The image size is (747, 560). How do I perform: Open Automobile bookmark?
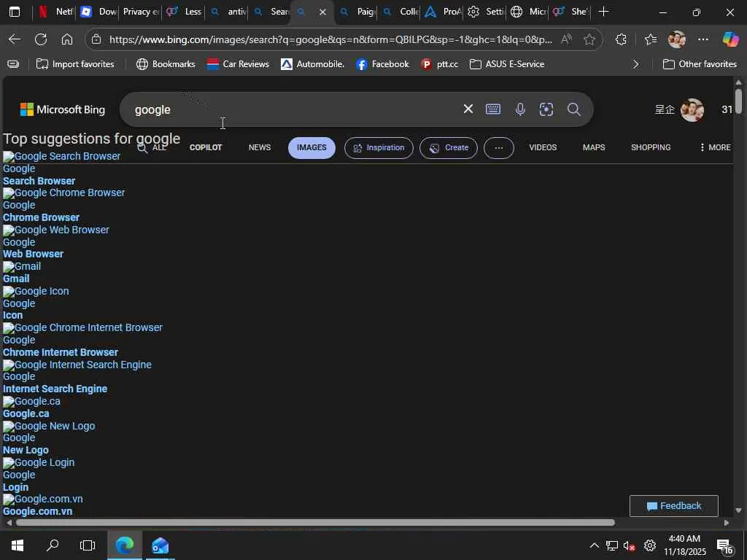[x=312, y=64]
